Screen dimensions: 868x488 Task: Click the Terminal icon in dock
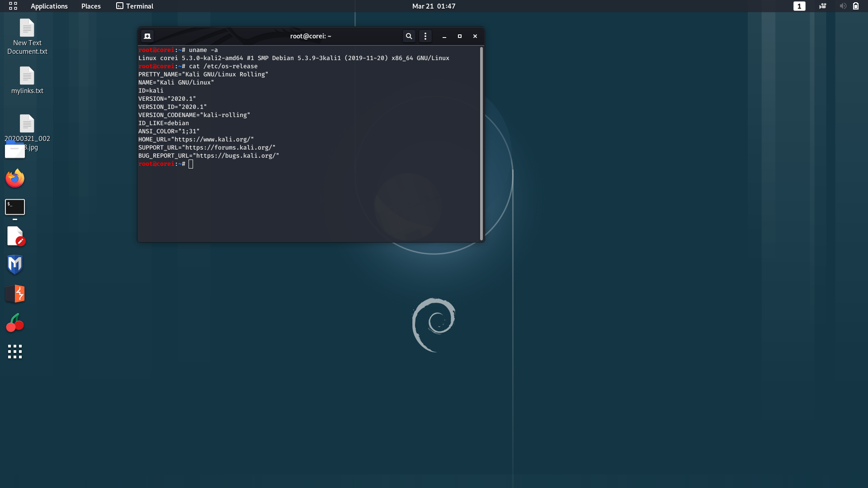[x=15, y=207]
